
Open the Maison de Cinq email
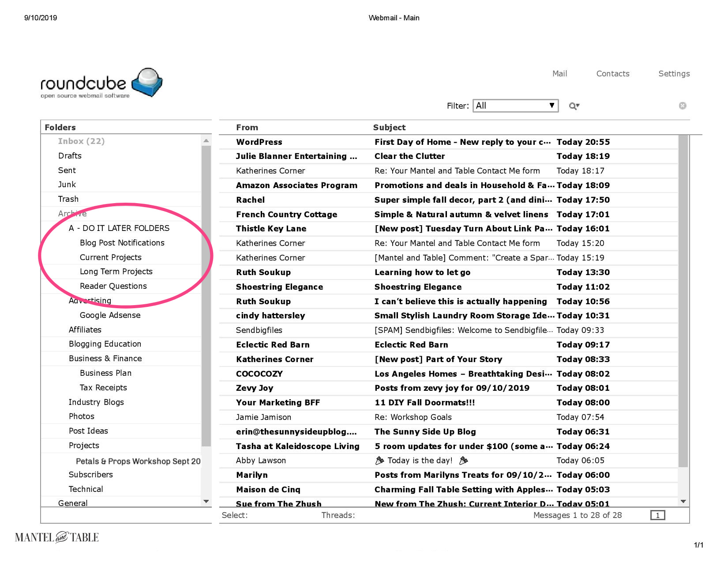point(448,490)
